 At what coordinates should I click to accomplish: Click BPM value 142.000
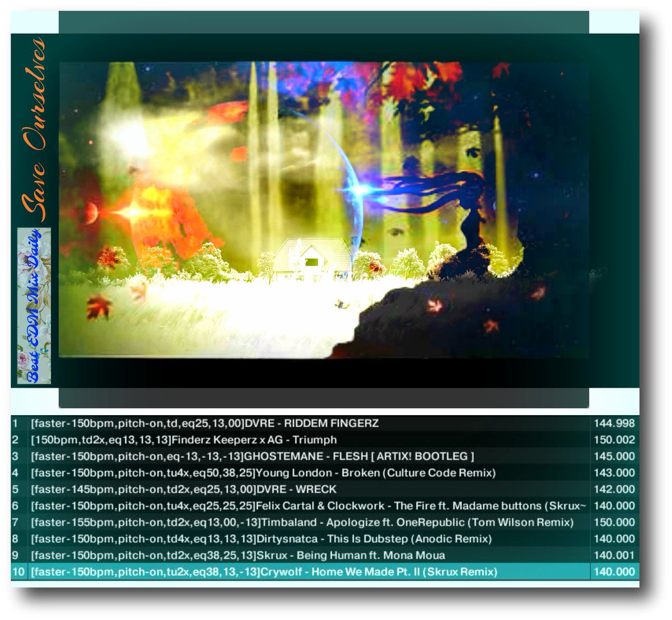(614, 490)
